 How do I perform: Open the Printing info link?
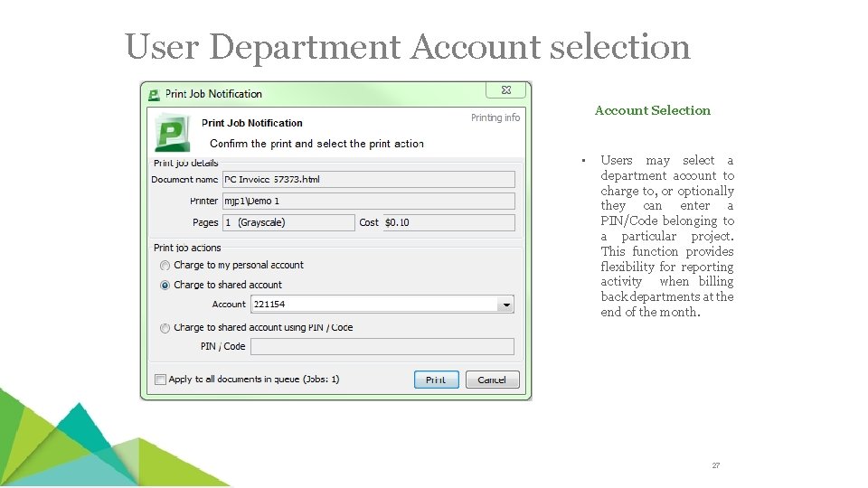pos(495,117)
